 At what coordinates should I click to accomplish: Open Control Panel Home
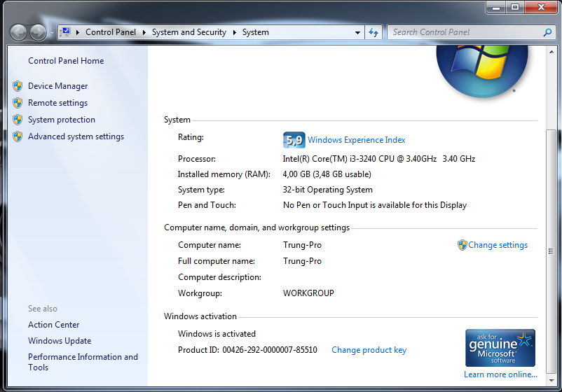pos(66,61)
